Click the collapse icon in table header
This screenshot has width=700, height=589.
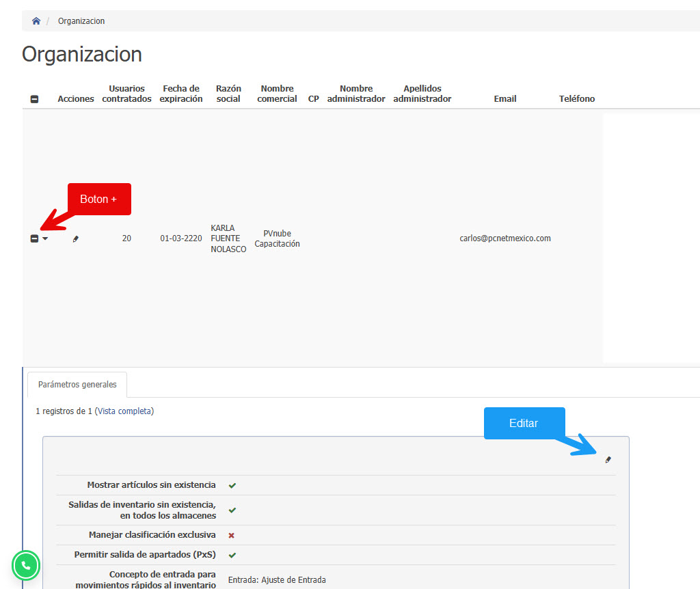pyautogui.click(x=33, y=99)
